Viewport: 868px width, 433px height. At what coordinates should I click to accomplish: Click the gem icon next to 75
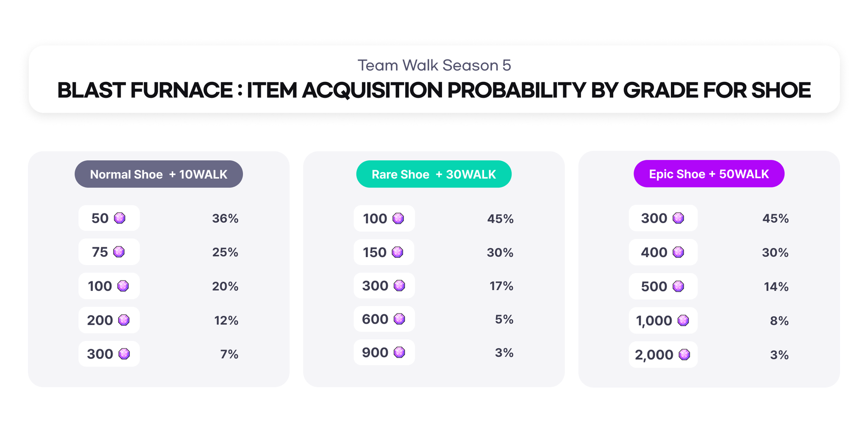(x=119, y=252)
